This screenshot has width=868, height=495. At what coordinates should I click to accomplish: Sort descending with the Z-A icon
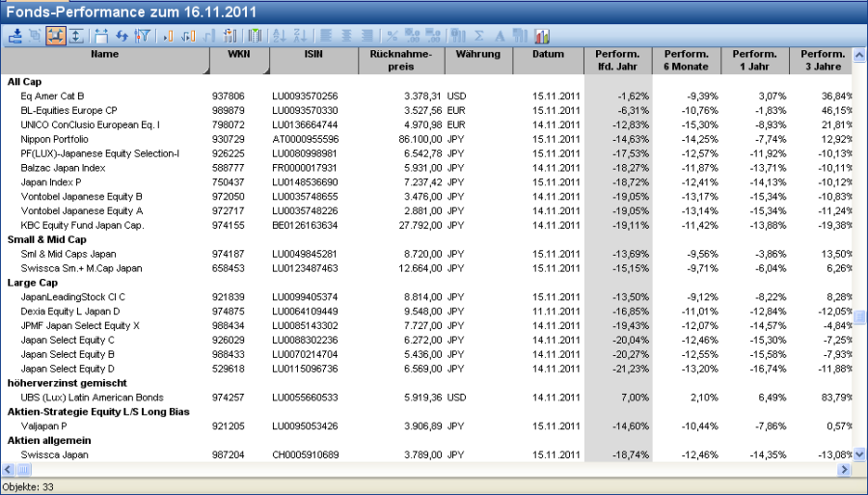point(299,36)
